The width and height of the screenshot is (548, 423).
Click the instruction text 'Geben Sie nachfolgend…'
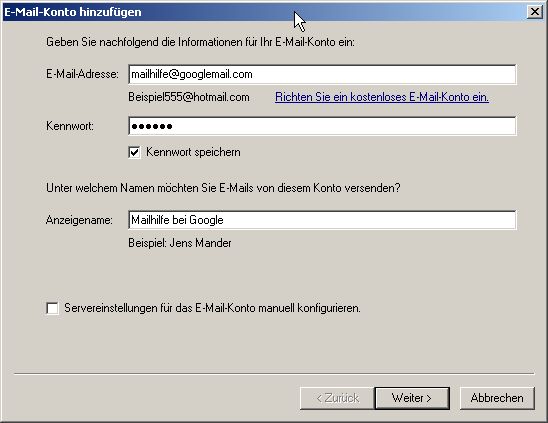(x=200, y=42)
